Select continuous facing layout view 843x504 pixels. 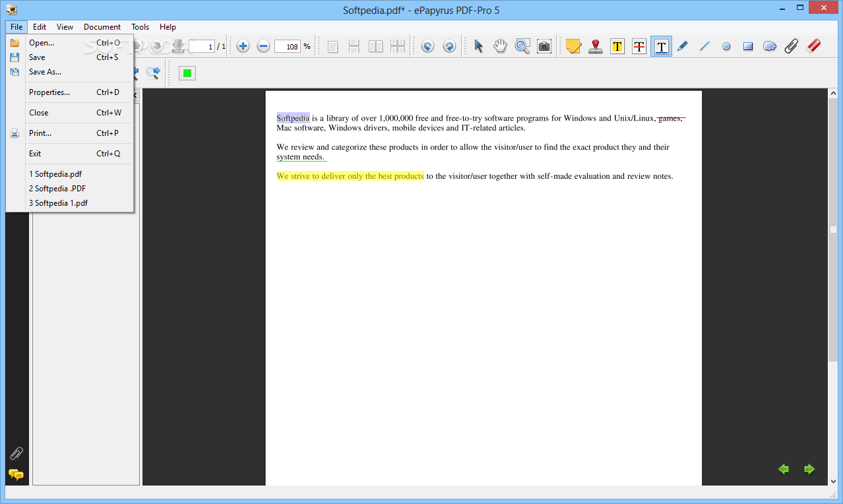click(x=397, y=46)
